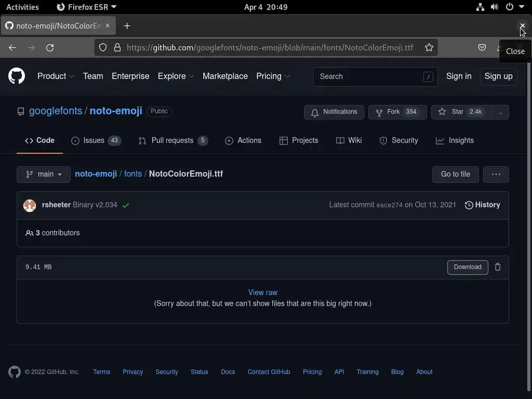Click the Firefox back arrow
This screenshot has height=399, width=532.
pyautogui.click(x=12, y=48)
